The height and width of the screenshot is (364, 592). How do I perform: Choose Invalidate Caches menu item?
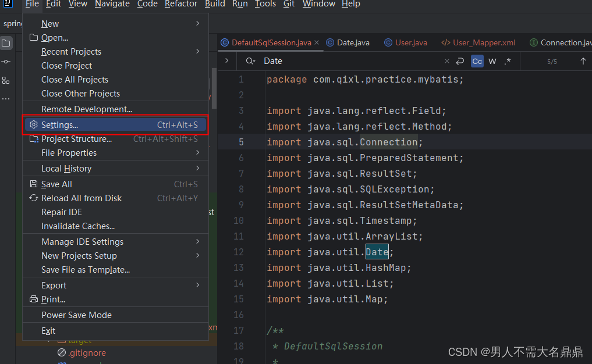coord(115,226)
